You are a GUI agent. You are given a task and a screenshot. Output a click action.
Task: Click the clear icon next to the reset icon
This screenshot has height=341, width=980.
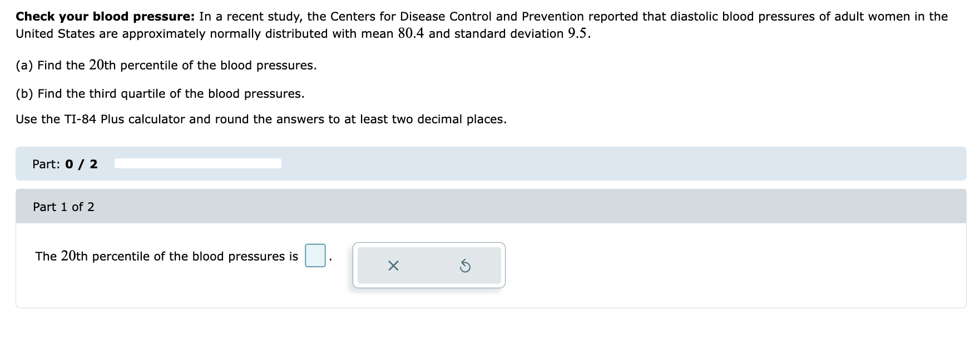pyautogui.click(x=393, y=267)
